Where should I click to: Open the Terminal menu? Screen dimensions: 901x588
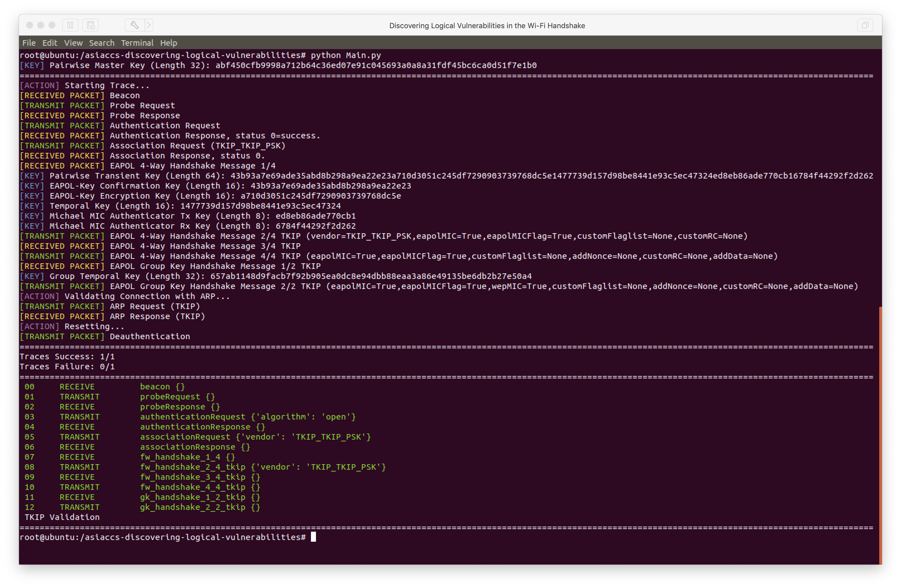(x=137, y=43)
